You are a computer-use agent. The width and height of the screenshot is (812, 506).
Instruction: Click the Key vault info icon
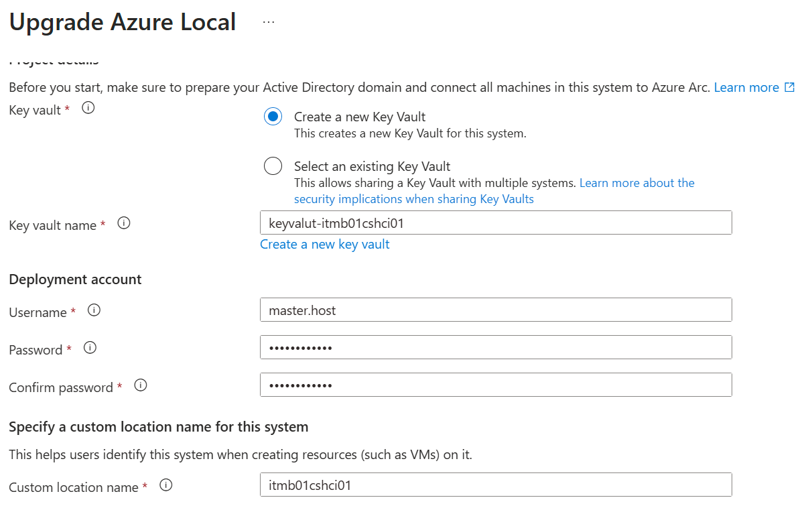[88, 107]
